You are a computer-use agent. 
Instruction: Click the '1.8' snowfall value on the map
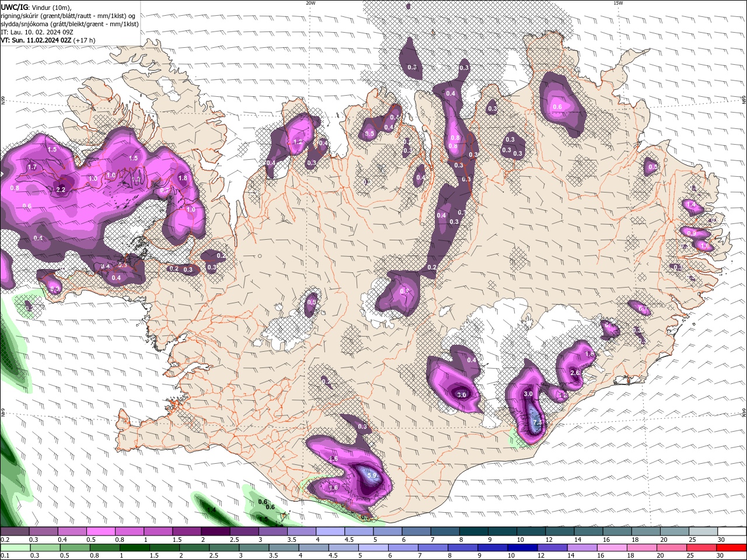pyautogui.click(x=183, y=178)
